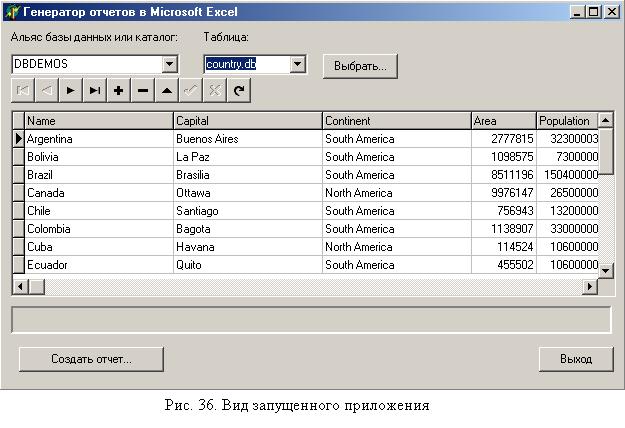Delete current record with minus button
This screenshot has height=428, width=625.
tap(143, 90)
